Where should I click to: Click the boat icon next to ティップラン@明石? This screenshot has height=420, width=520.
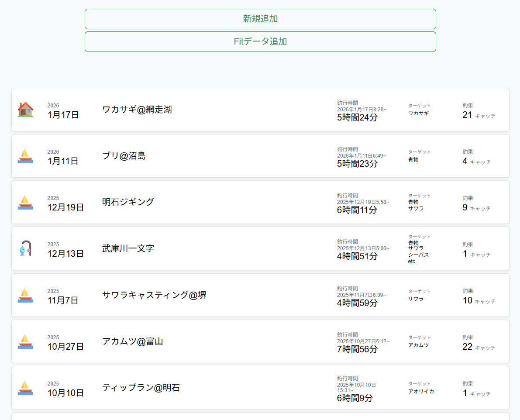pos(25,388)
